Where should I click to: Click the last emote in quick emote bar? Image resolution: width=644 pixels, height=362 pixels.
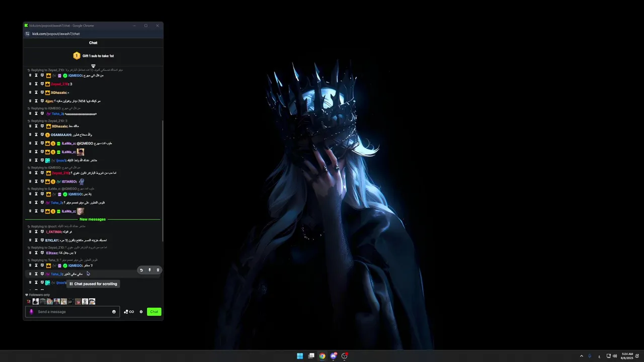click(92, 302)
